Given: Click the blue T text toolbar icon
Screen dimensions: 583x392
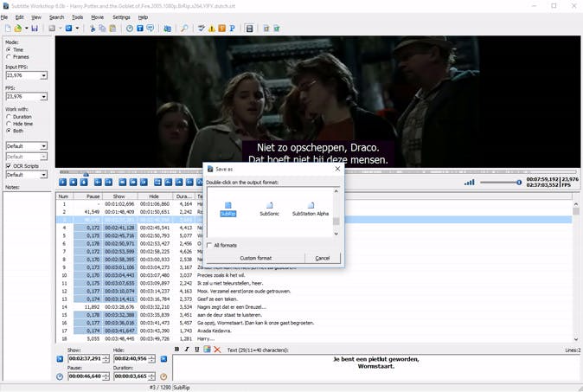Looking at the screenshot, I should (x=140, y=29).
